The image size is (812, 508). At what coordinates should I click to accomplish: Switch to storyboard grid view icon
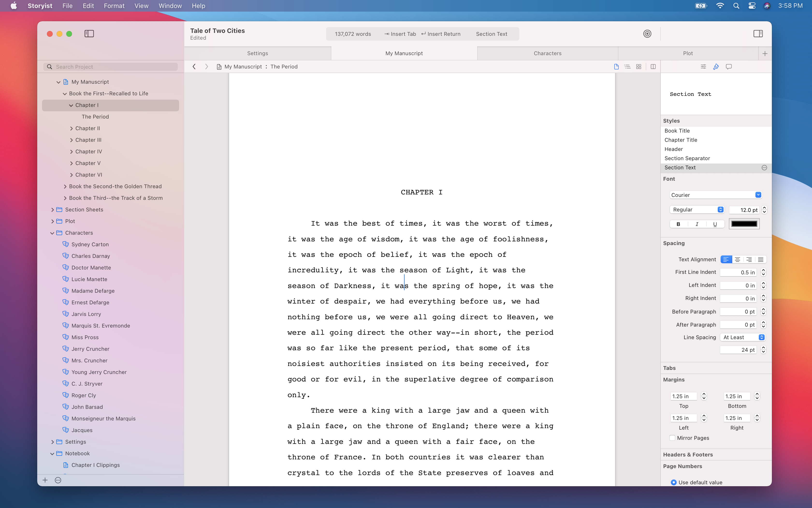638,67
